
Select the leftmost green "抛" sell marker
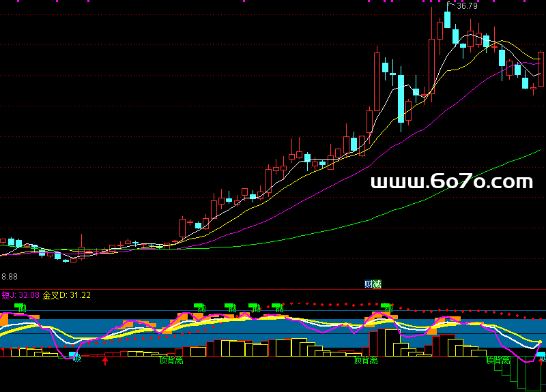point(22,309)
